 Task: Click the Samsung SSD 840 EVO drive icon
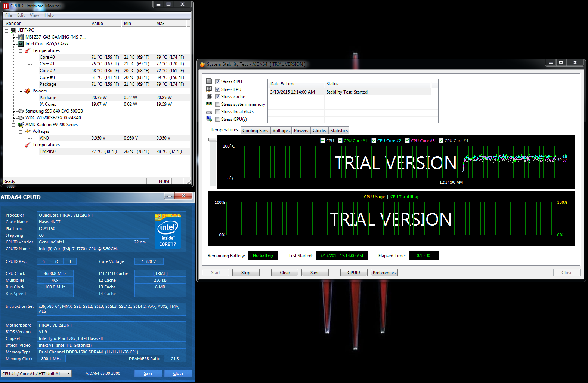click(21, 111)
